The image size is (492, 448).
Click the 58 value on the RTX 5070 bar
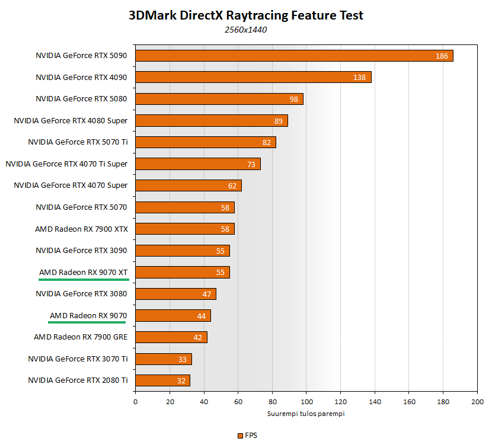225,207
